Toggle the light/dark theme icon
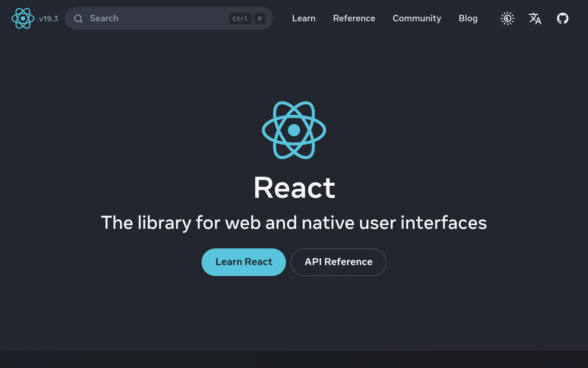The height and width of the screenshot is (368, 588). [x=508, y=18]
